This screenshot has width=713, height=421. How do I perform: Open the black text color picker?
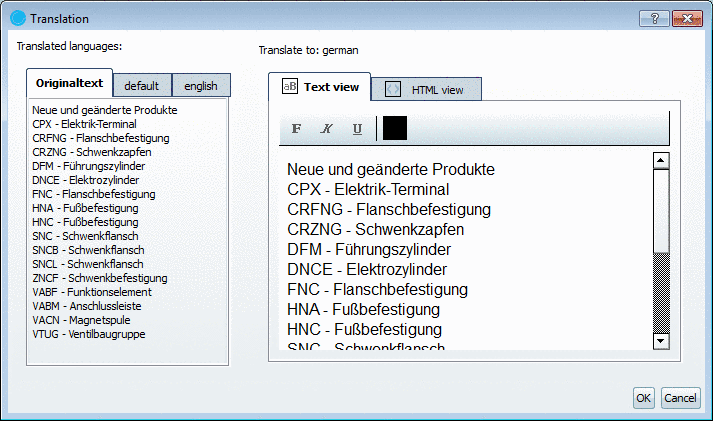[x=395, y=128]
